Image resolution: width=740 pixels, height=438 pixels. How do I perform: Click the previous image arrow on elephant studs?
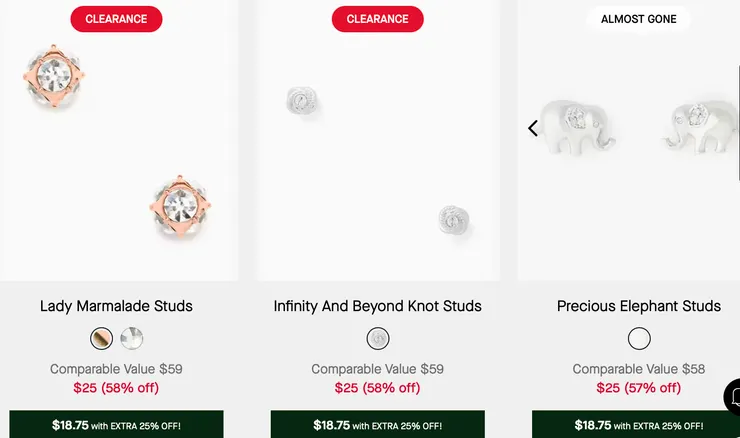tap(533, 128)
